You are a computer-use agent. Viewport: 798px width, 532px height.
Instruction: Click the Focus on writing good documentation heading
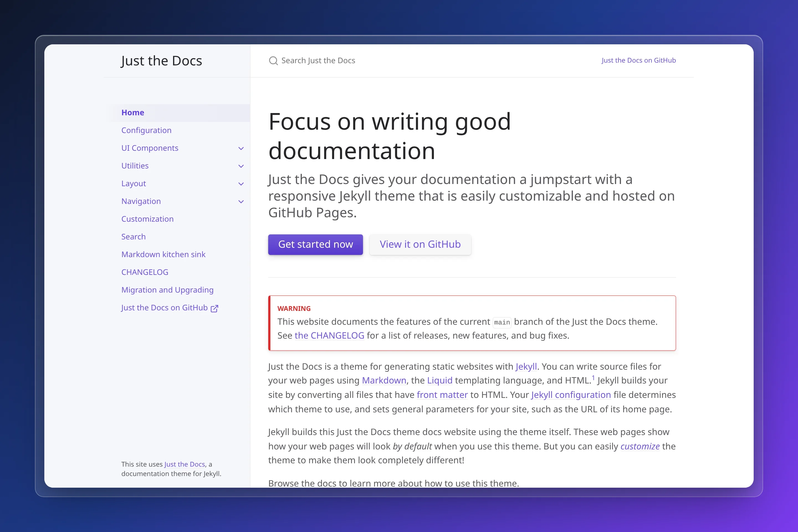point(390,136)
